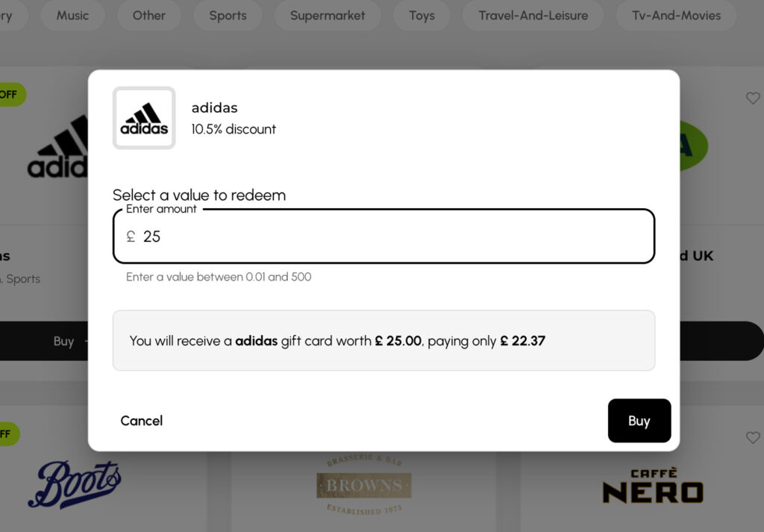Filter by Tv-And-Movies category
The image size is (764, 532).
(x=676, y=16)
